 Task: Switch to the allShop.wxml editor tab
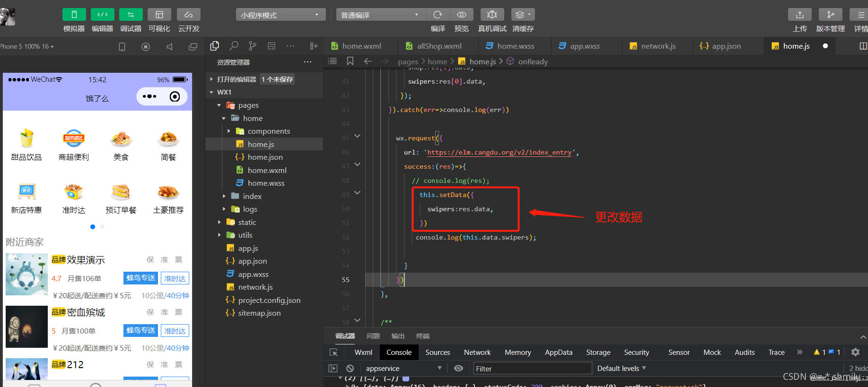point(438,46)
